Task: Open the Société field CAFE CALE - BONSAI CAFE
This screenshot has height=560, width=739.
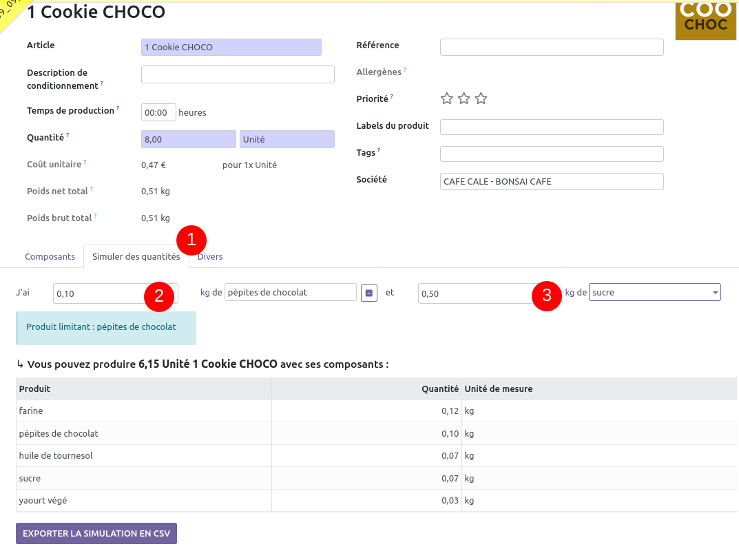Action: [551, 182]
